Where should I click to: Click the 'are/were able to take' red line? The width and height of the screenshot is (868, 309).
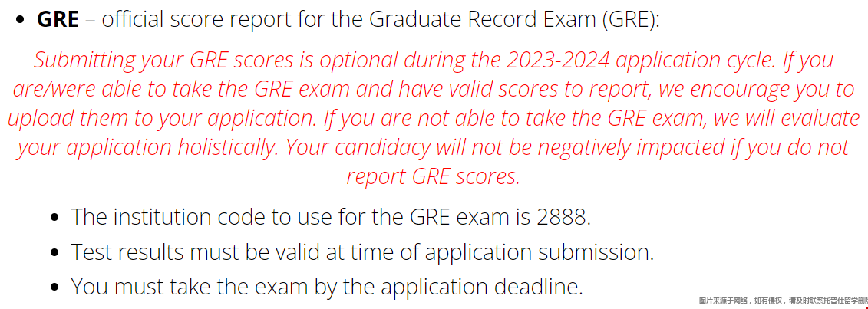pyautogui.click(x=434, y=89)
